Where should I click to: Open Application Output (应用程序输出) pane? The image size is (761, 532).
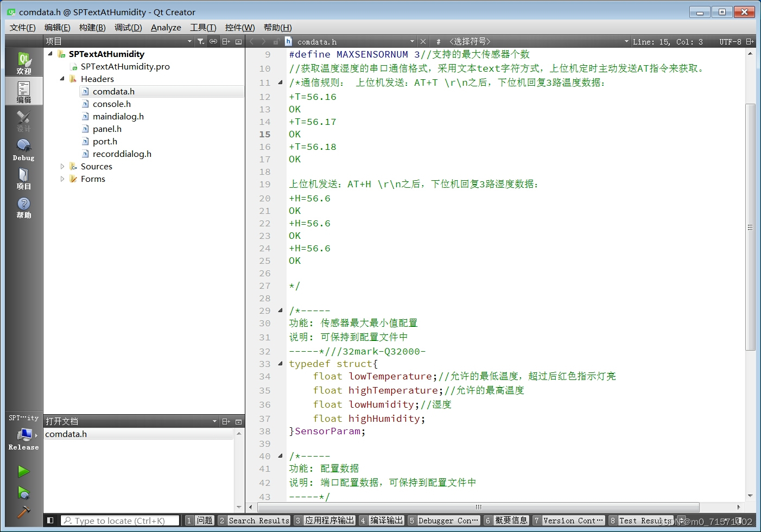(x=325, y=520)
